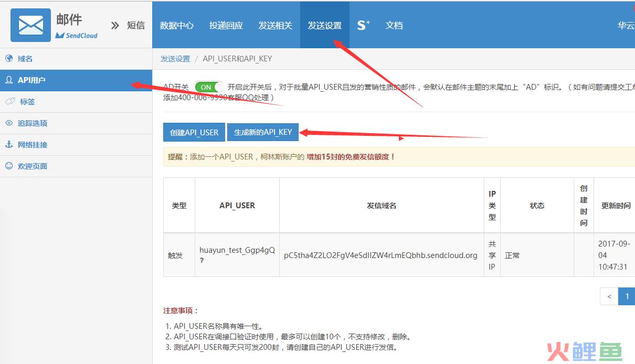This screenshot has height=364, width=635.
Task: Click the 发信域名 column header
Action: point(382,206)
